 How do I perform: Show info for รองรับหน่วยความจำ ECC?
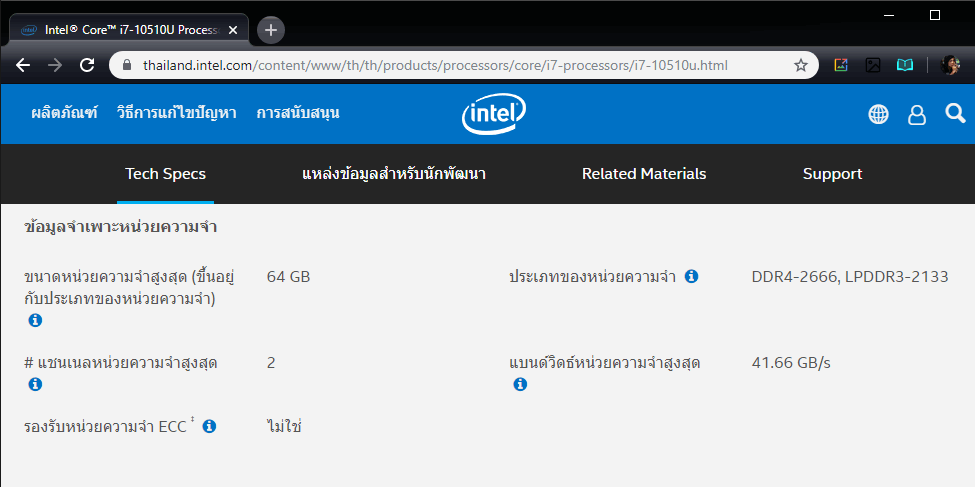(x=209, y=426)
